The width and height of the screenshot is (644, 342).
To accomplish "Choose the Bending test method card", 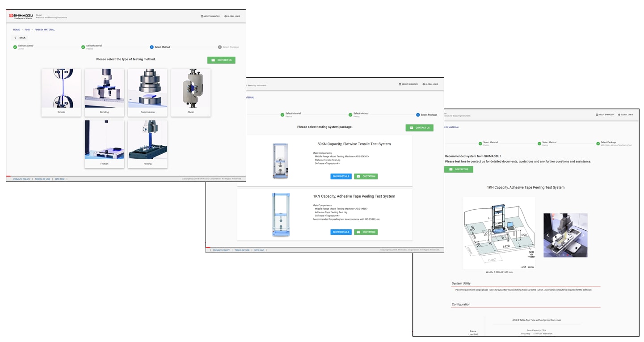I will [104, 93].
